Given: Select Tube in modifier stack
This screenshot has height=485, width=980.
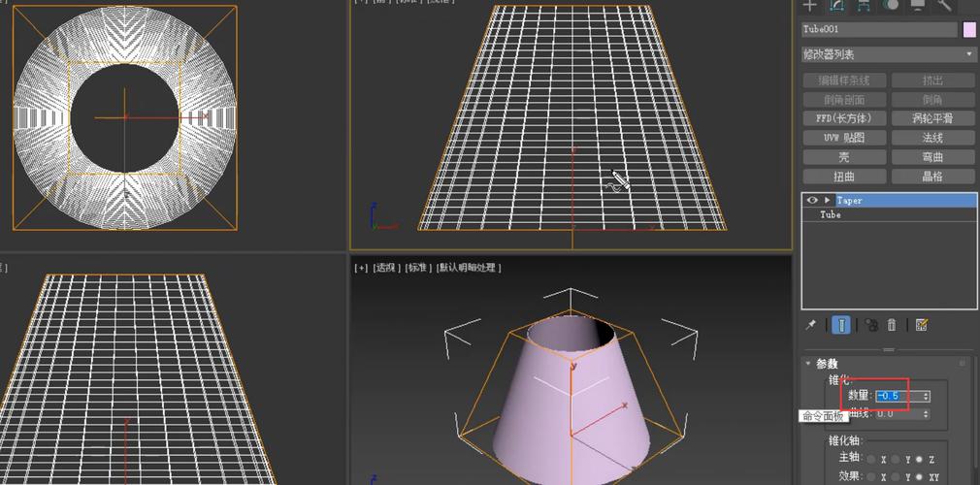Looking at the screenshot, I should (890, 214).
